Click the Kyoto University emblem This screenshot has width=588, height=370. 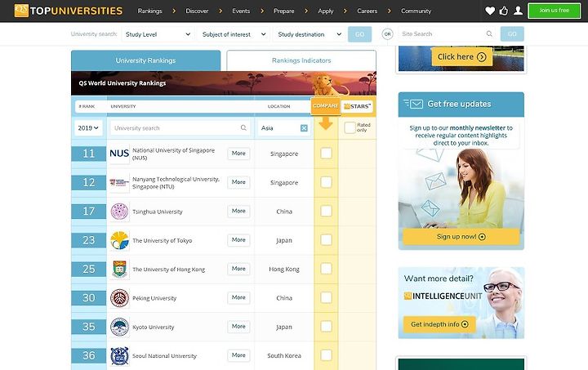point(119,327)
